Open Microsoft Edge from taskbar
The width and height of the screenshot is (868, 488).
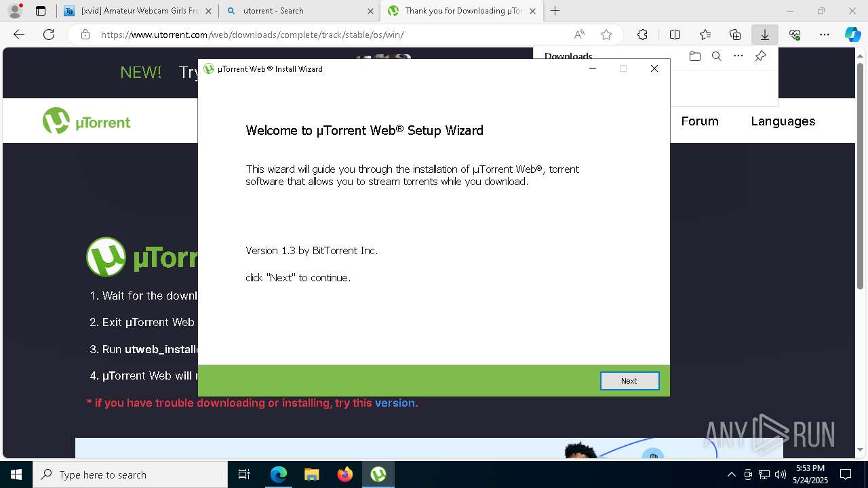[278, 474]
